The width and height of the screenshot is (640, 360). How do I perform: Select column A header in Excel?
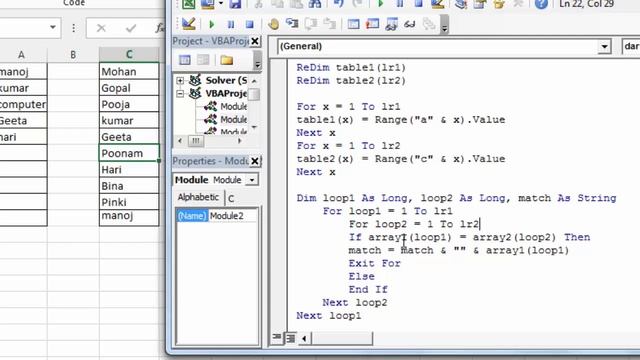21,54
